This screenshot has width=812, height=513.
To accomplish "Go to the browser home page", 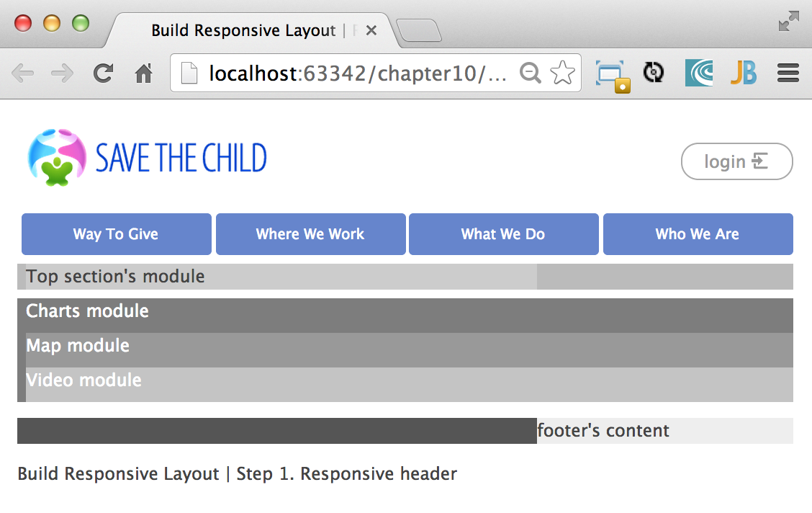I will click(x=144, y=73).
